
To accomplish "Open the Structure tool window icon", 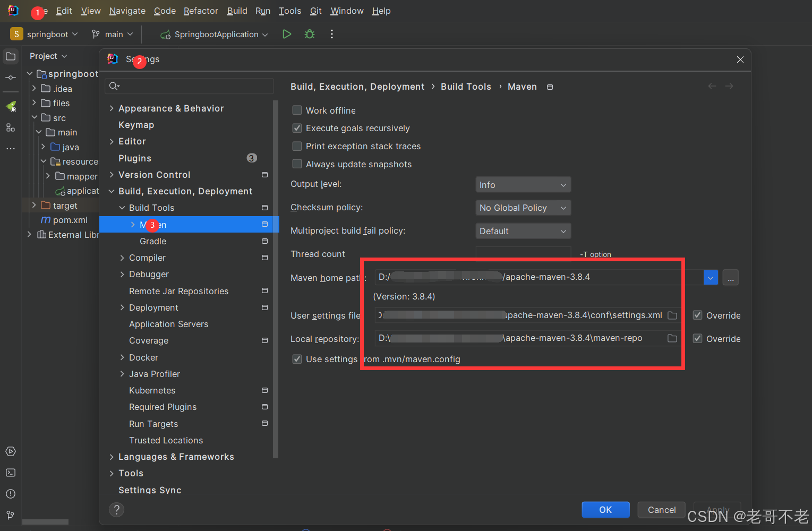I will [11, 127].
